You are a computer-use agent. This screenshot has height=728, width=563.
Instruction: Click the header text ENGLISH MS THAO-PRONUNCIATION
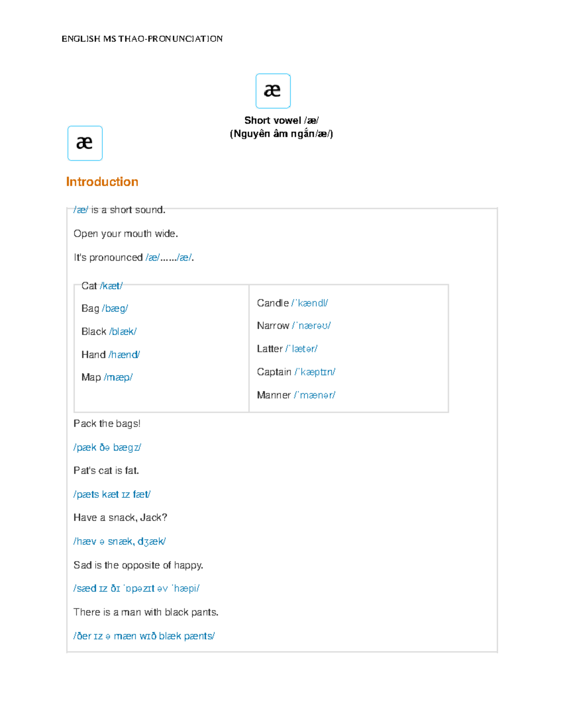[x=142, y=39]
